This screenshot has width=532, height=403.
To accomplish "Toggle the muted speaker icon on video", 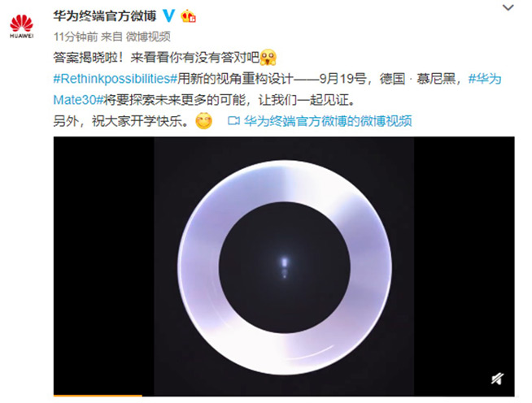I will [497, 379].
